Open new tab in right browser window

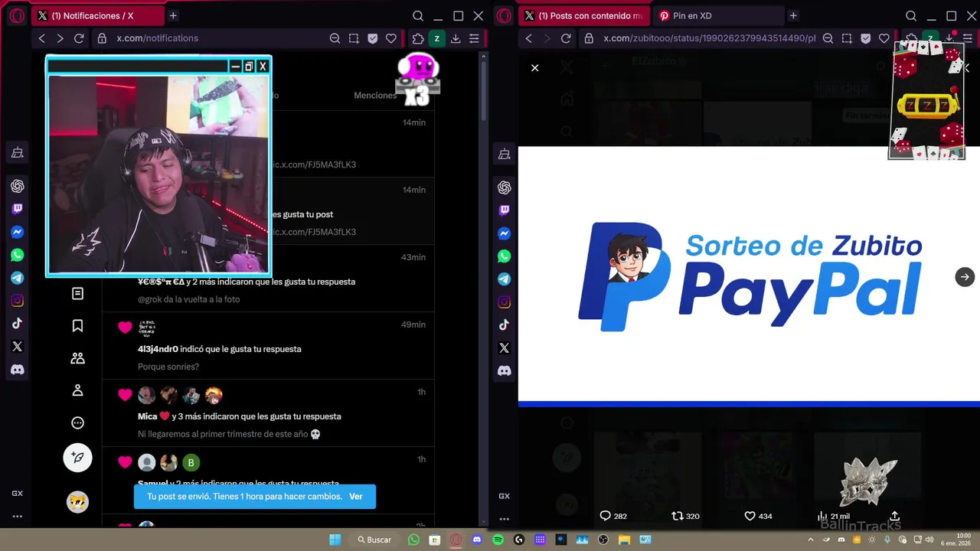(x=793, y=15)
